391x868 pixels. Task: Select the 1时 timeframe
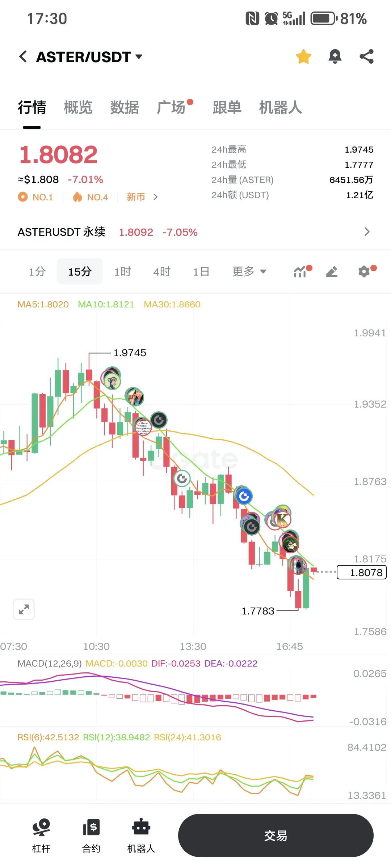pyautogui.click(x=123, y=271)
